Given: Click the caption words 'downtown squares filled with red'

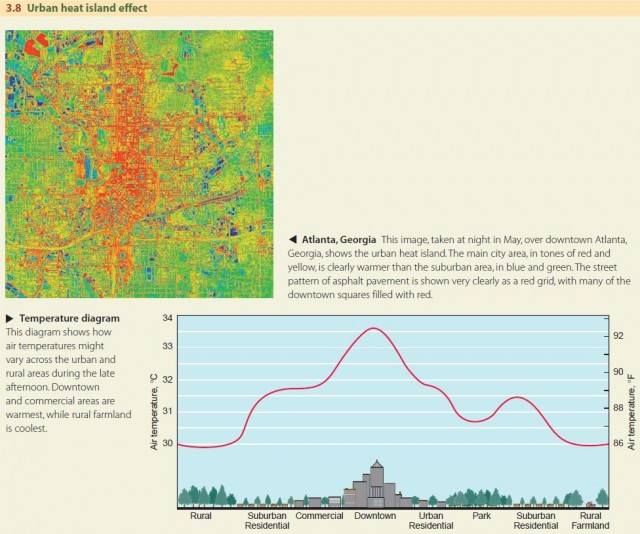Looking at the screenshot, I should (x=359, y=294).
